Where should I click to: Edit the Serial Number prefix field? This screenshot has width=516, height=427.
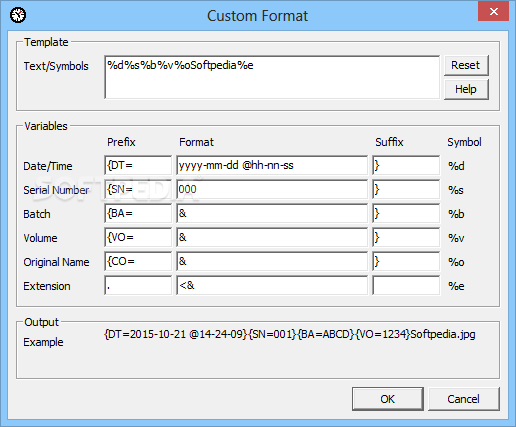click(x=138, y=189)
